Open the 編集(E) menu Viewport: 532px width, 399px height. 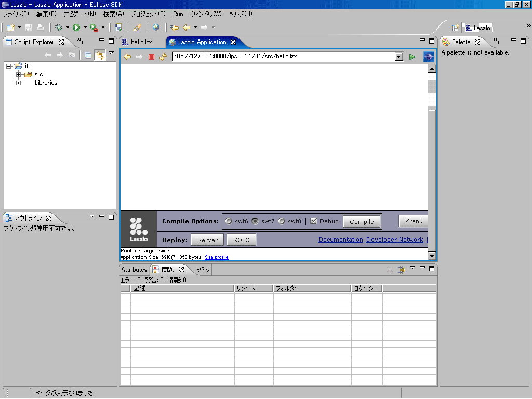click(x=46, y=14)
